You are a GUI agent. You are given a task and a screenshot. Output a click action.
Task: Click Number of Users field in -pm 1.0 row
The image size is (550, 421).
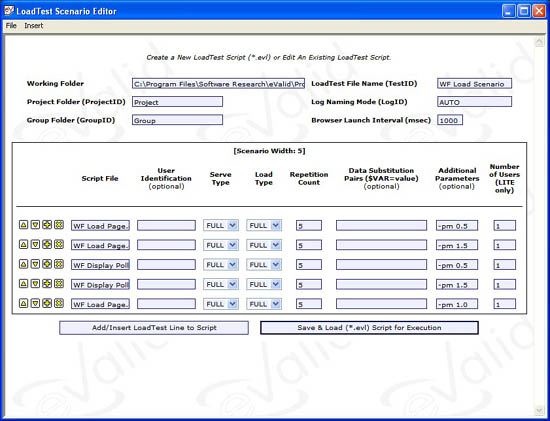pos(505,304)
